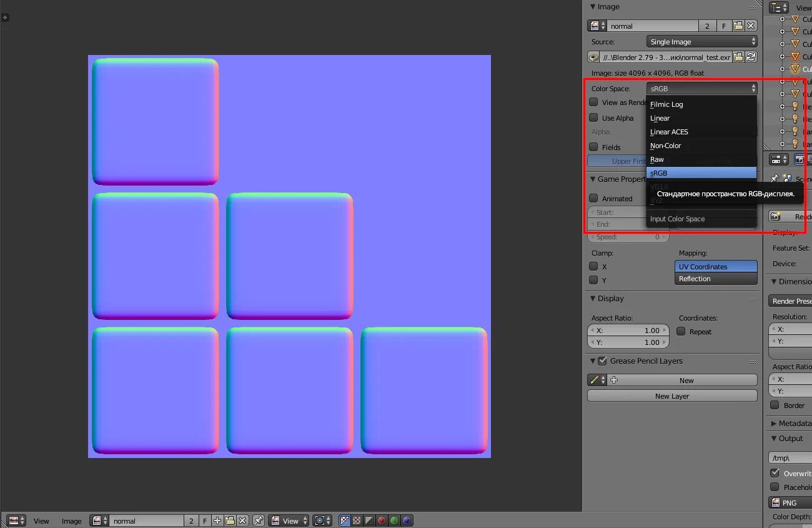The image size is (812, 528).
Task: Collapse the Grease Pencil Layers panel
Action: pos(593,361)
